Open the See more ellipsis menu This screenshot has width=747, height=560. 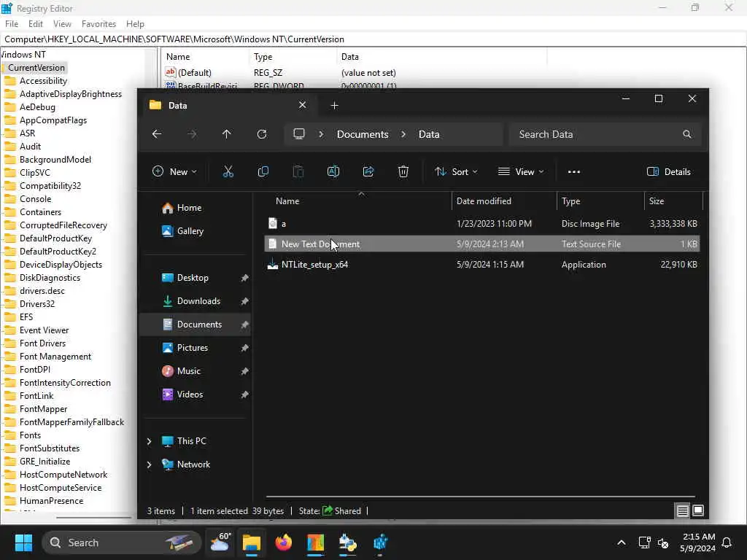574,172
